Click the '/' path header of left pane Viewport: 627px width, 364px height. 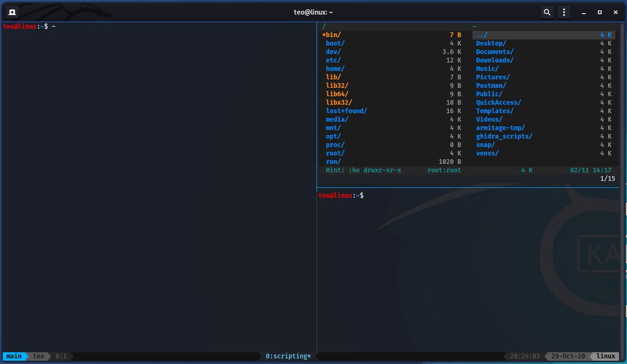point(324,26)
